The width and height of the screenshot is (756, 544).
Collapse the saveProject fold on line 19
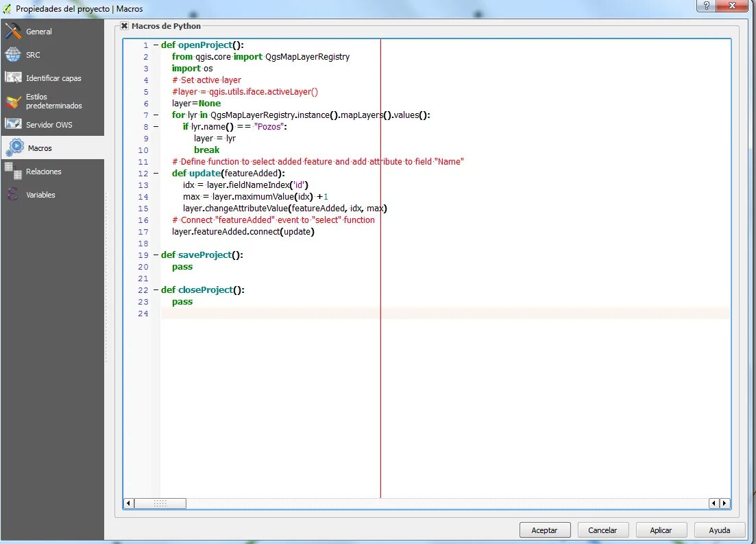(156, 255)
